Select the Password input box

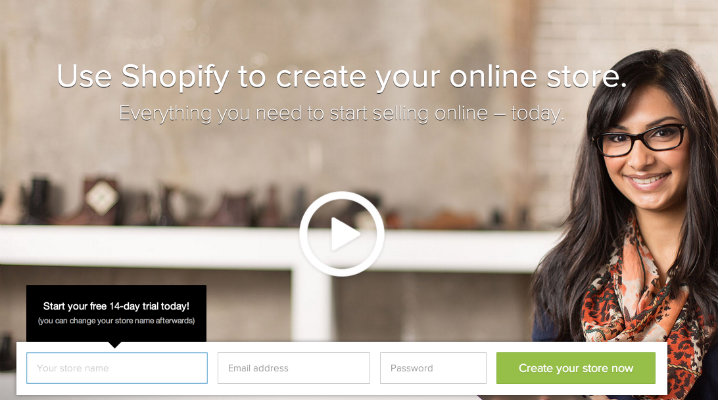[x=433, y=368]
